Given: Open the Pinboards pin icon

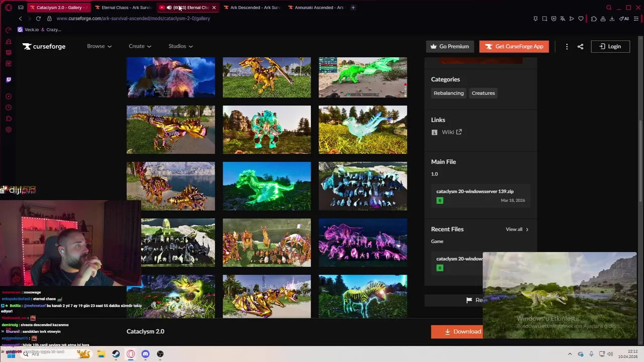Looking at the screenshot, I should (535, 19).
